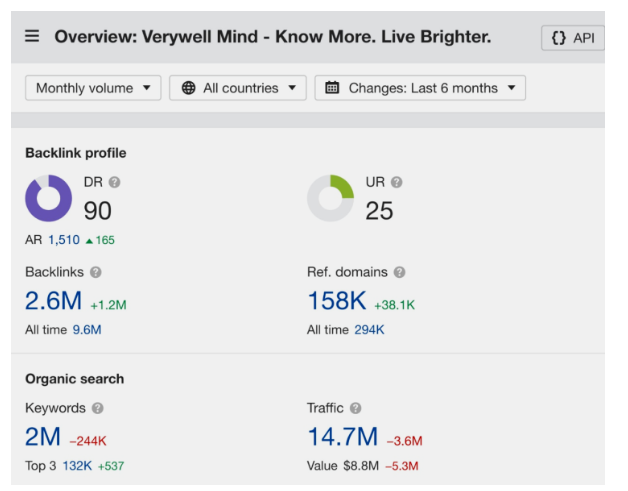This screenshot has width=628, height=491.
Task: Click the -3.6M traffic change
Action: click(405, 441)
